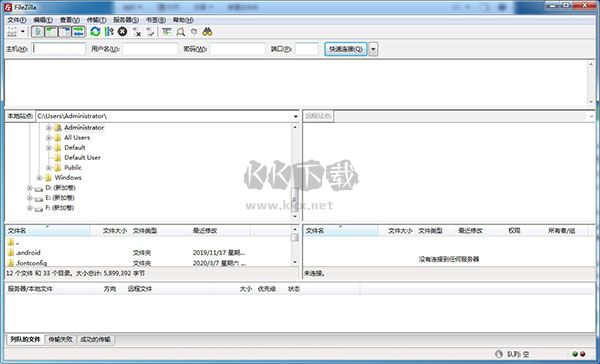Toggle the remote directory tree view
The image size is (600, 364).
[65, 32]
